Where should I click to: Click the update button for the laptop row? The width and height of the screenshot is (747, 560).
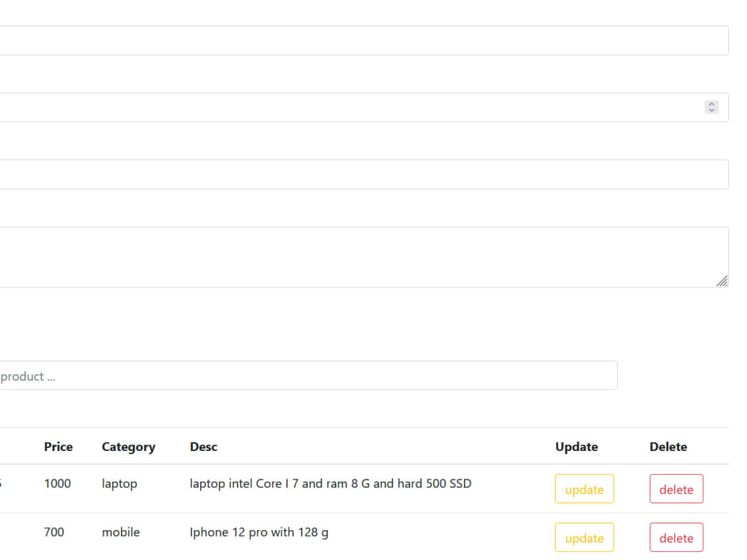click(584, 489)
